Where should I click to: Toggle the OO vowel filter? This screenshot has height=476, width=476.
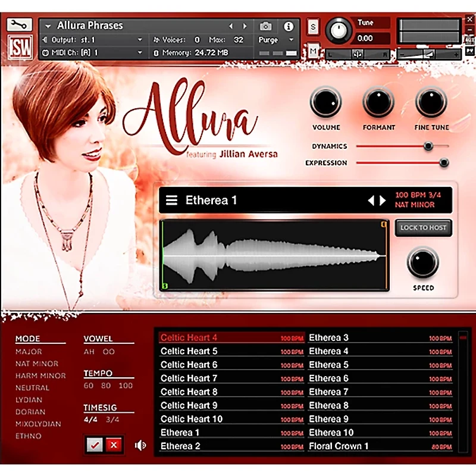click(x=108, y=352)
